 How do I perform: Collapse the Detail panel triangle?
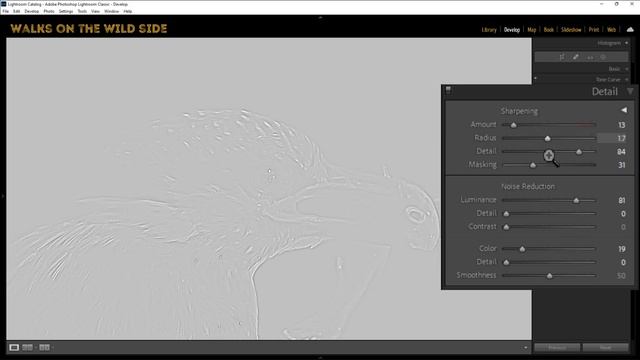630,91
